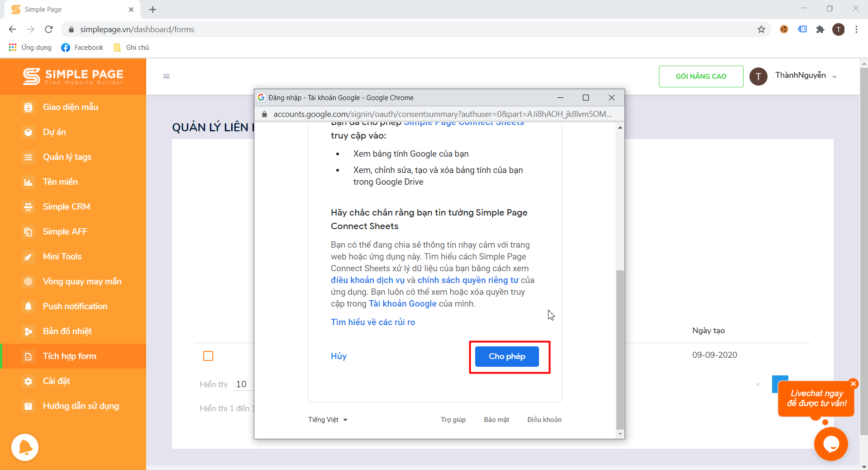
Task: Click the Vòng quay may mắn wheel icon
Action: tap(28, 282)
